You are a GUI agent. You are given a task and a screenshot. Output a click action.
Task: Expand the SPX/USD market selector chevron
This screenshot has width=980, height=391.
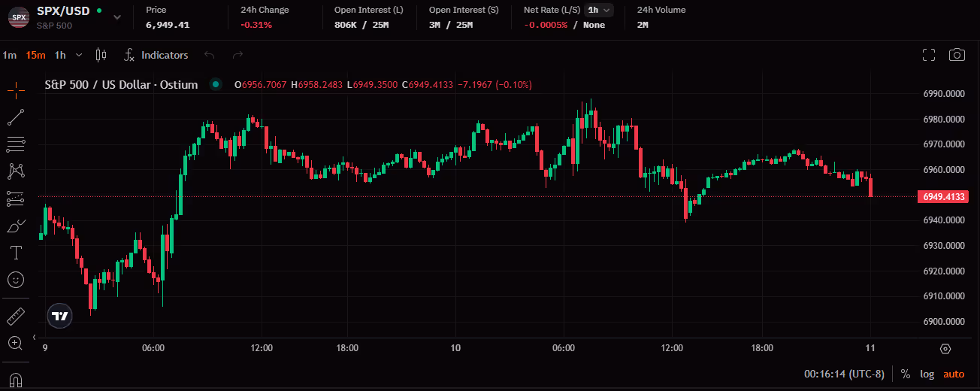116,17
